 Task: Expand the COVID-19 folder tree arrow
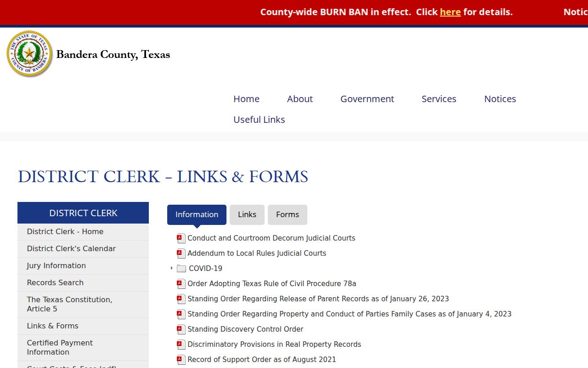(x=172, y=268)
